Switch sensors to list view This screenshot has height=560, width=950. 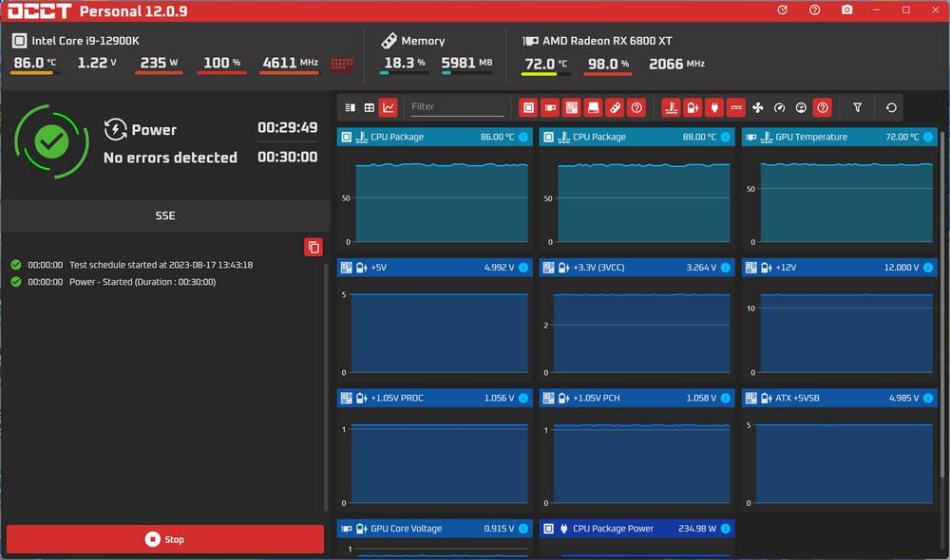point(351,108)
